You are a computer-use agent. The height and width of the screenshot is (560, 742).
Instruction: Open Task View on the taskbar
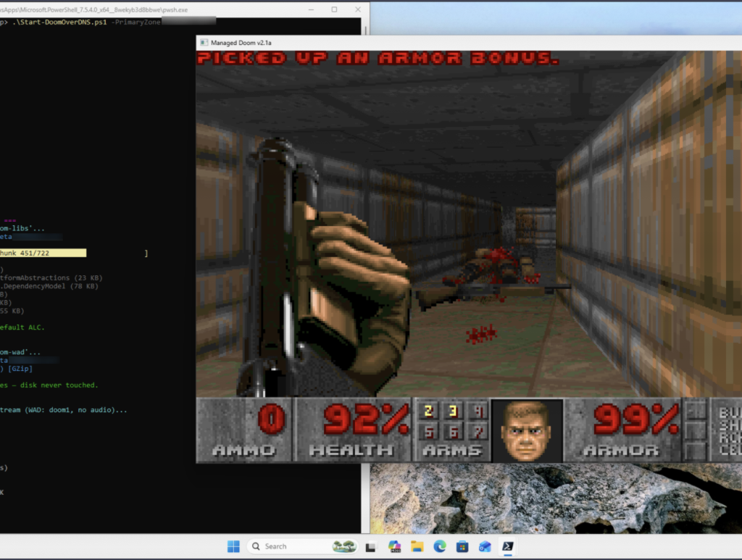click(x=370, y=547)
